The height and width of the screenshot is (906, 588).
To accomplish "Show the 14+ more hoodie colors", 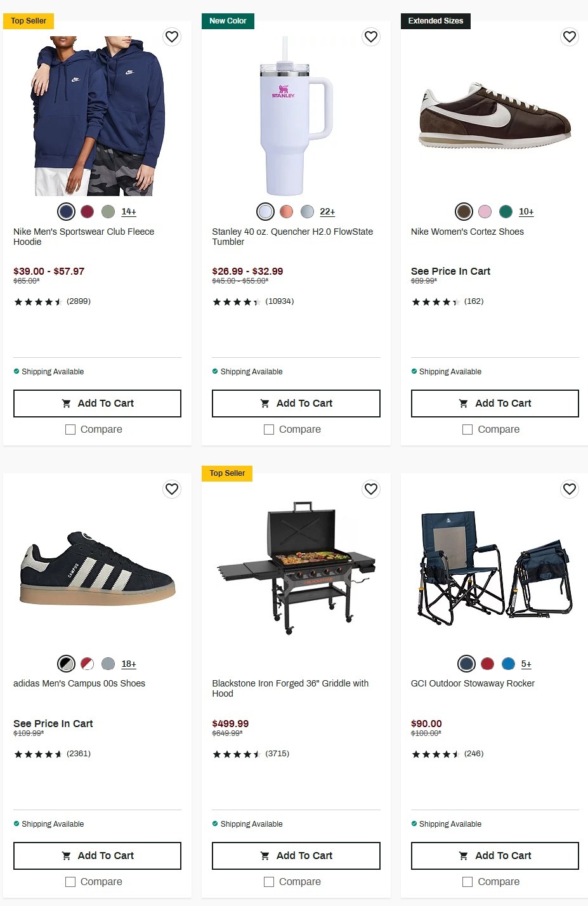I will [x=129, y=212].
